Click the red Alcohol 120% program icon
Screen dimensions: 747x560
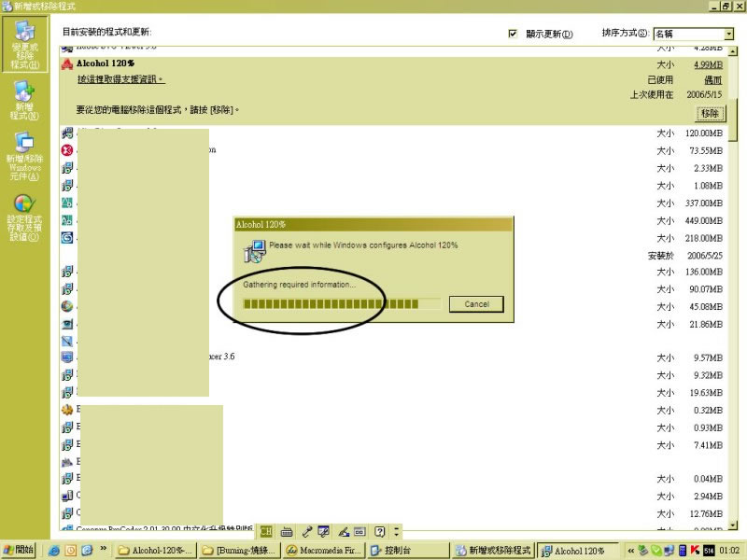(67, 63)
